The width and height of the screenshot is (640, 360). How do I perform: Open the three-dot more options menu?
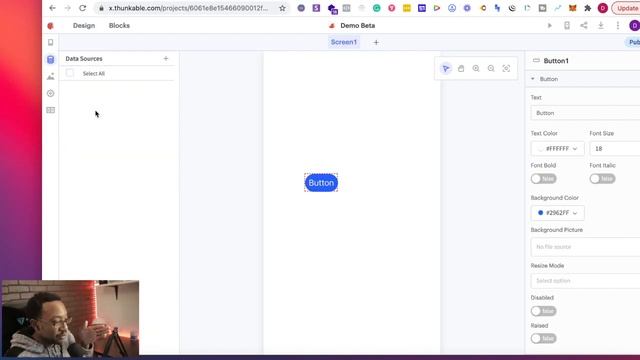click(618, 25)
